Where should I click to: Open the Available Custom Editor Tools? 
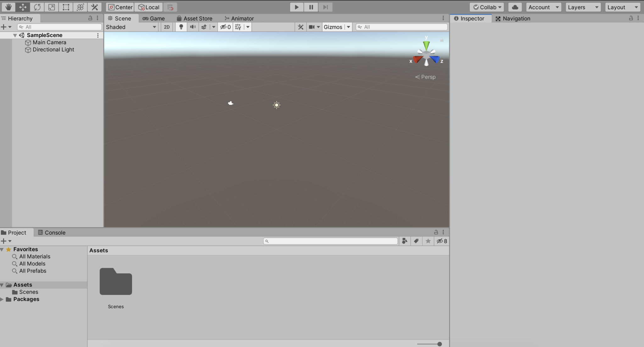tap(95, 7)
